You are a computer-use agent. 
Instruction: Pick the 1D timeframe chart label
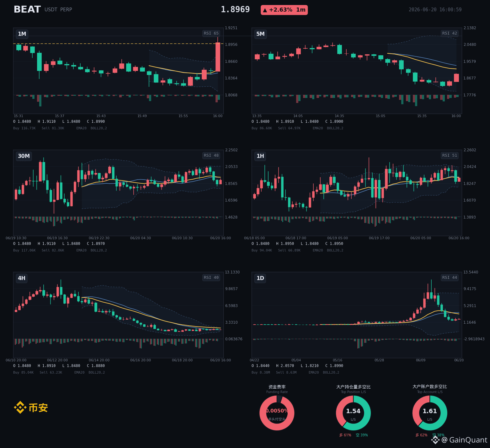(260, 278)
